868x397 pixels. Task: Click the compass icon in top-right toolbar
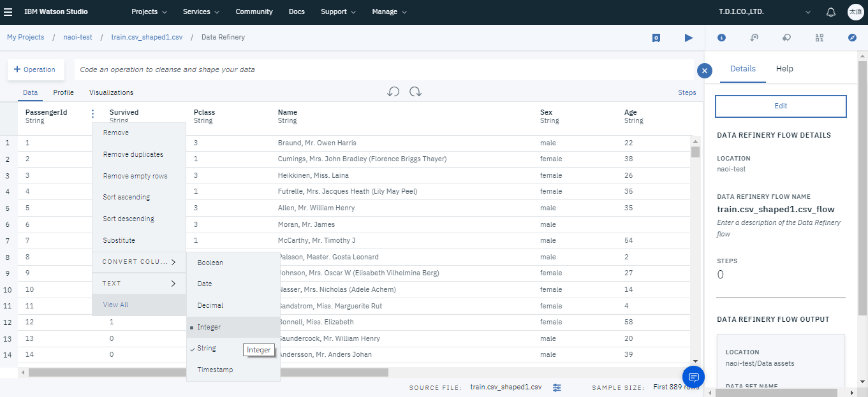point(852,38)
